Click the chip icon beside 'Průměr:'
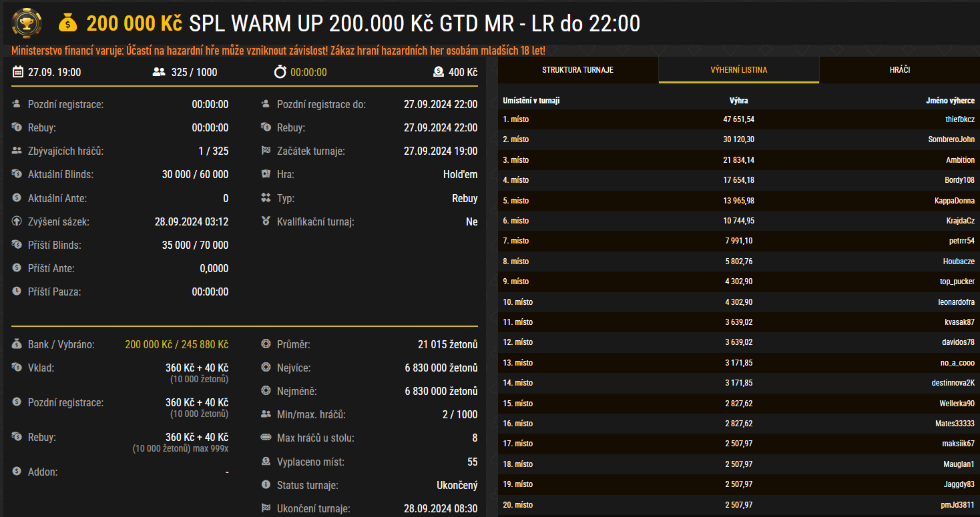The width and height of the screenshot is (980, 517). 266,345
